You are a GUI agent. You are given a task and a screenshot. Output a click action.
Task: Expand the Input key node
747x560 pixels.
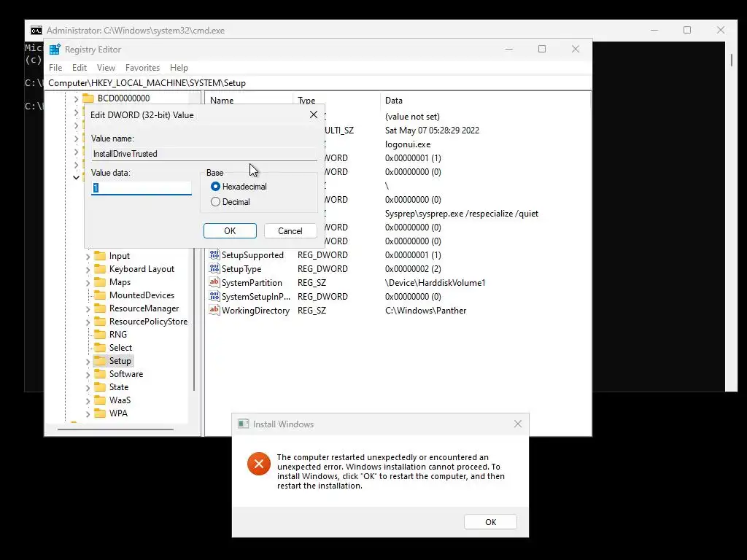coord(88,256)
